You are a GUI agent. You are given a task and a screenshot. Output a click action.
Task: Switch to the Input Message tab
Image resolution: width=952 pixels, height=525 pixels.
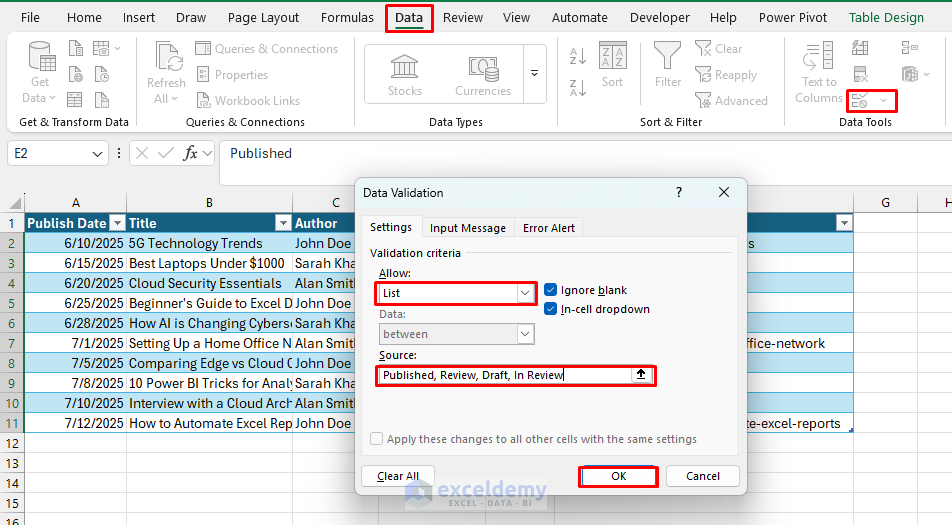pyautogui.click(x=468, y=228)
